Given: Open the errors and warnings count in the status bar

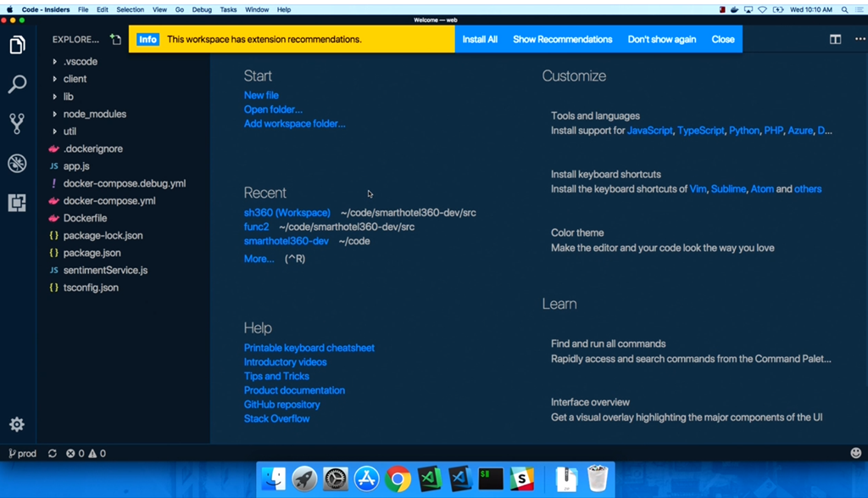Looking at the screenshot, I should pos(86,453).
